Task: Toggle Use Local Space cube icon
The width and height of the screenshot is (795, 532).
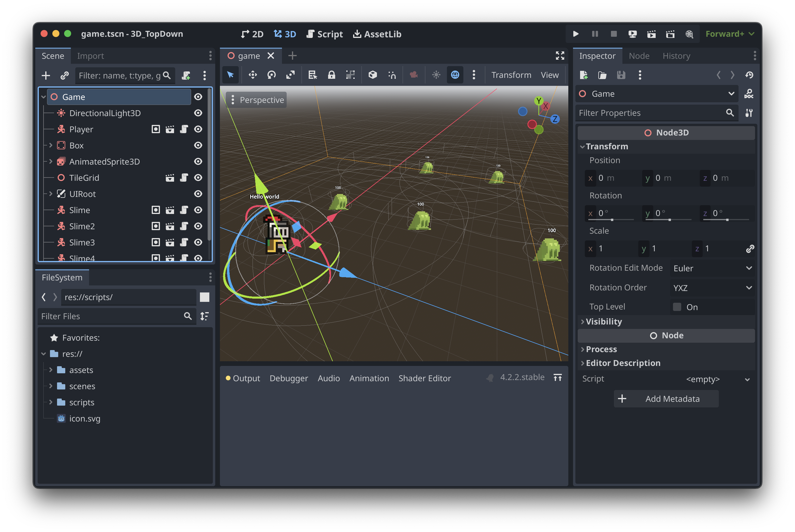Action: coord(373,75)
